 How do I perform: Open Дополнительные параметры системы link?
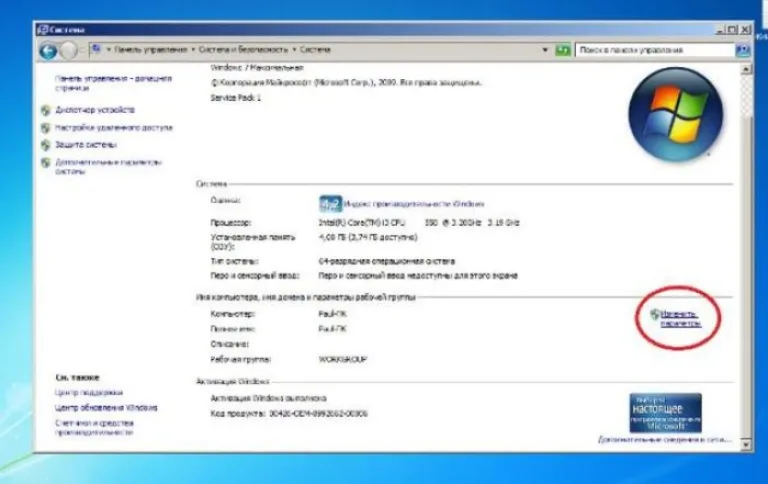click(108, 167)
